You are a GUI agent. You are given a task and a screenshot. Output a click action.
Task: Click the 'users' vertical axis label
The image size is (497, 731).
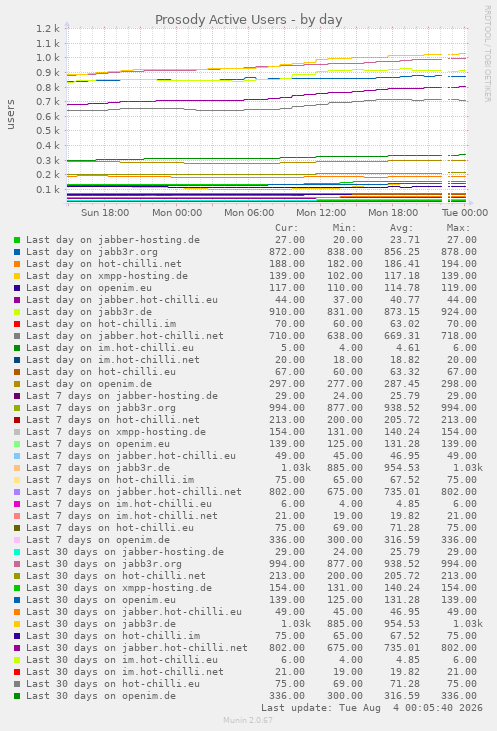10,114
